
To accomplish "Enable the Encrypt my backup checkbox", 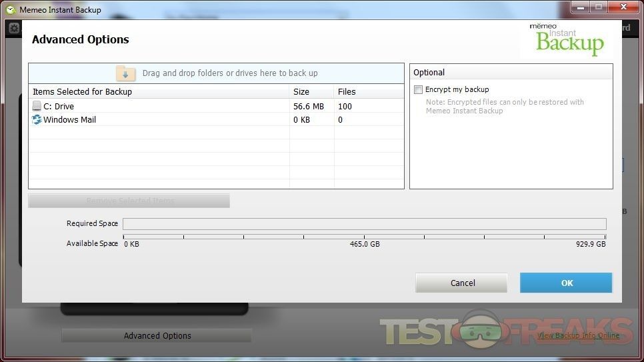I will 418,89.
